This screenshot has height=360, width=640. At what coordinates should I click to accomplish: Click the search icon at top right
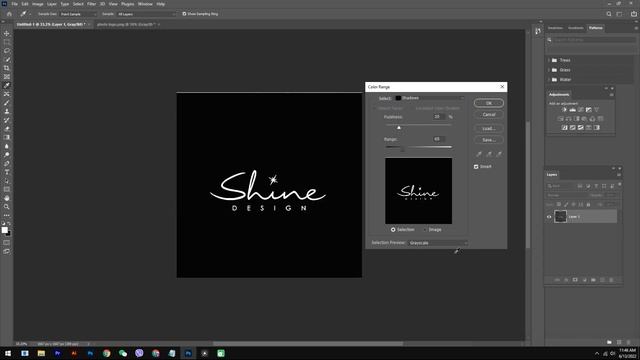point(609,14)
